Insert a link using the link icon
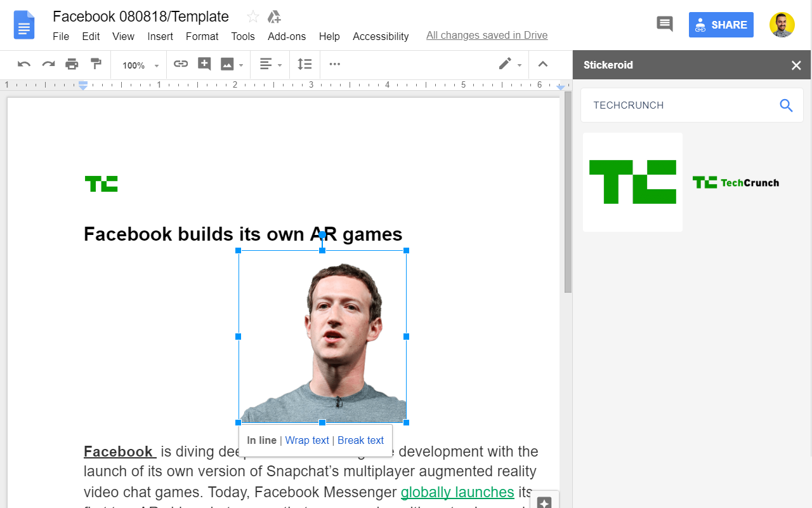The width and height of the screenshot is (812, 508). 181,64
